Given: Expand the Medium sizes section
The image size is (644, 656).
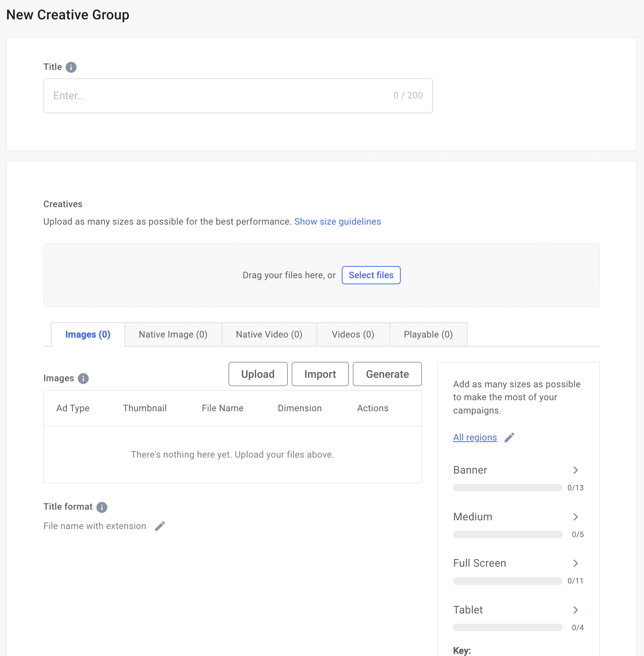Looking at the screenshot, I should (576, 517).
